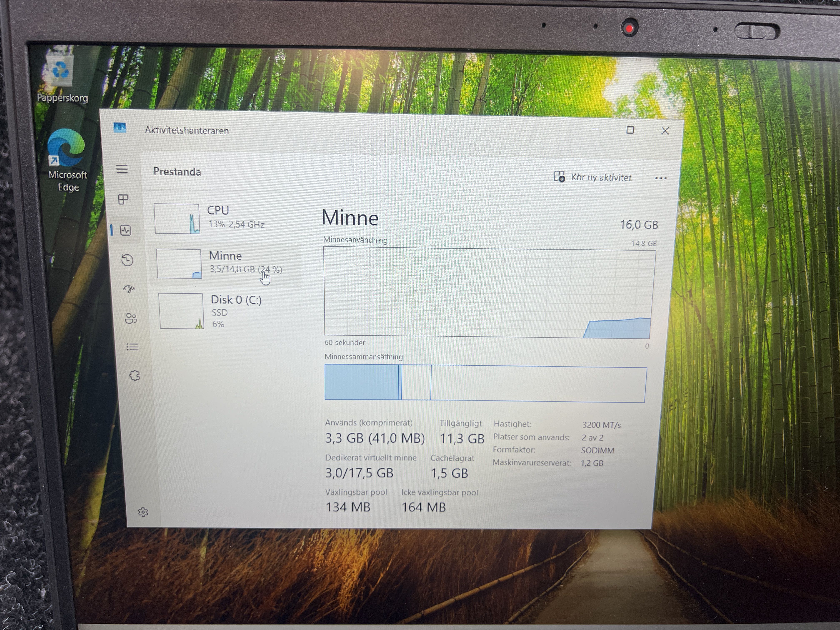
Task: Select the Performance page icon
Action: (x=126, y=230)
